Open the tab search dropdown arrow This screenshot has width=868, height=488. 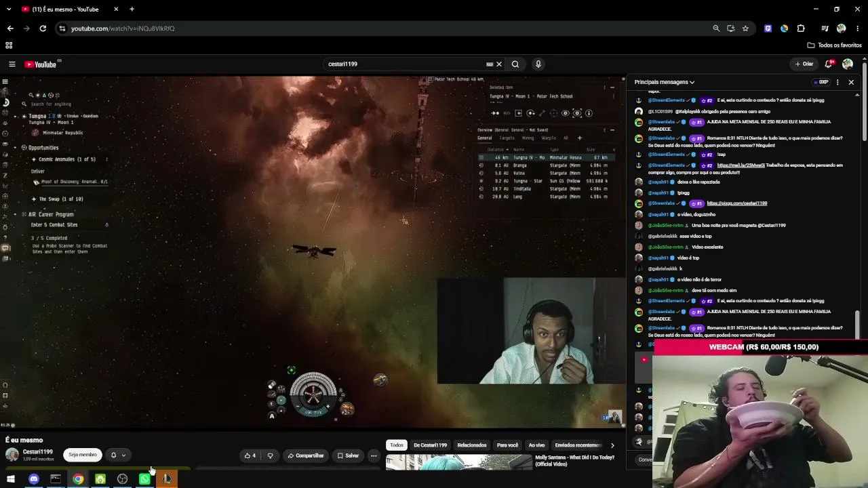click(9, 9)
